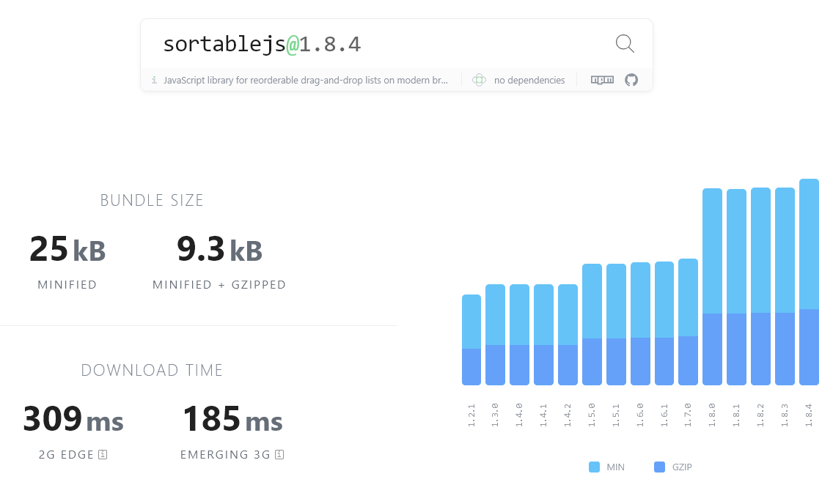
Task: Click the 1.2.1 version axis label
Action: (x=471, y=415)
